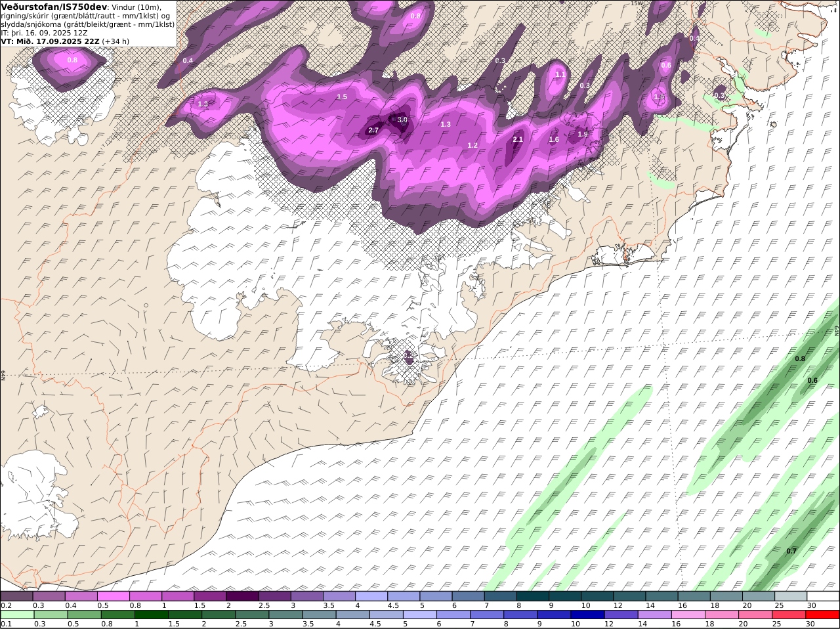Select the 0.2 swatch in purple snow legend

point(16,596)
